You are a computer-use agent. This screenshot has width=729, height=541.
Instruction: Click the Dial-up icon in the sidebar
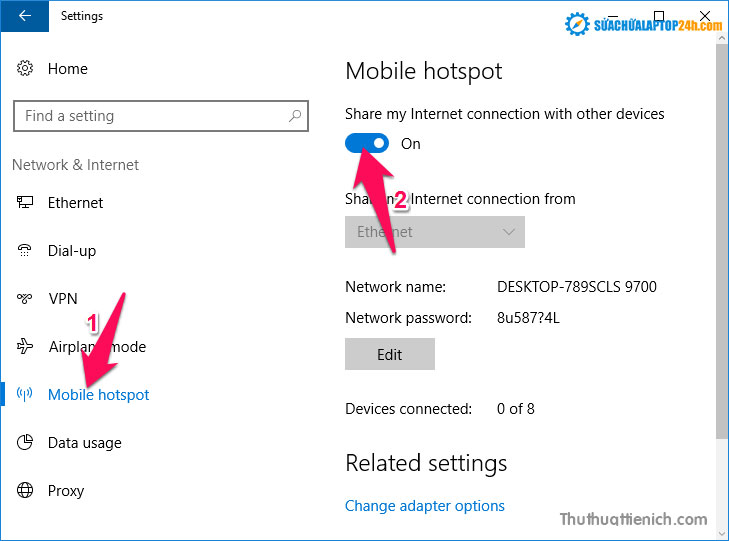coord(25,251)
